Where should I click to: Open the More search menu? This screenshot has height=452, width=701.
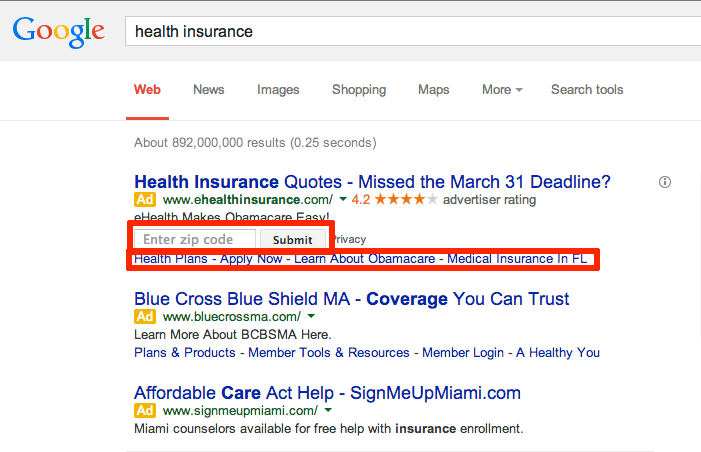coord(502,90)
